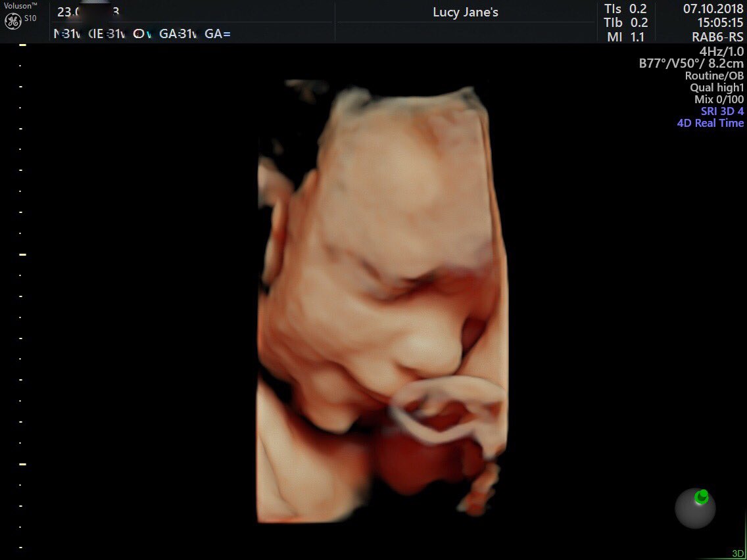This screenshot has height=560, width=747.
Task: Click the S10 model label
Action: [30, 18]
